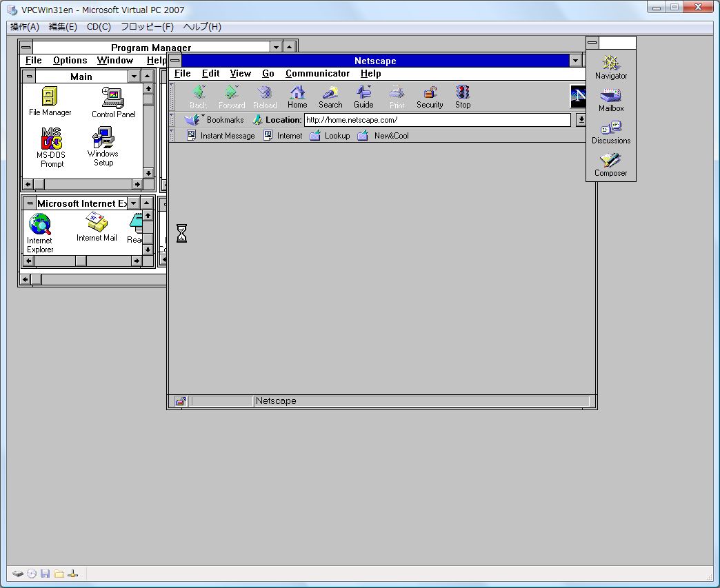The image size is (720, 588).
Task: Open the Netscape View menu
Action: 240,74
